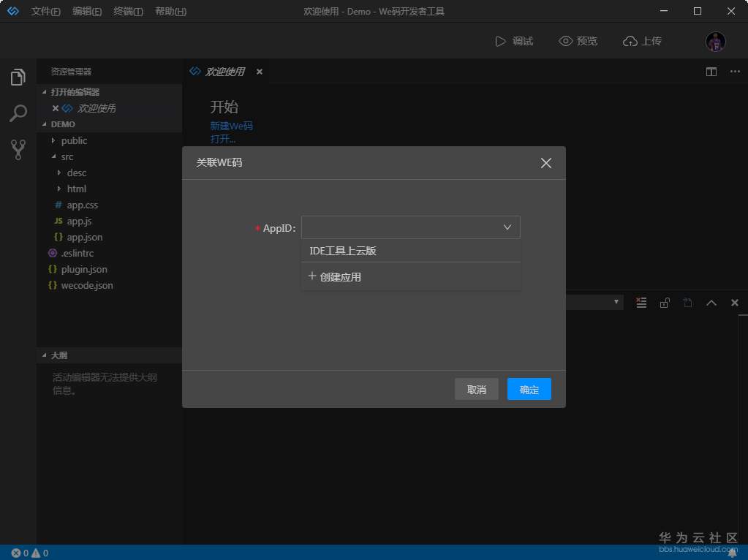This screenshot has height=560, width=748.
Task: Close the 欢迎使用 editor tab
Action: (259, 72)
